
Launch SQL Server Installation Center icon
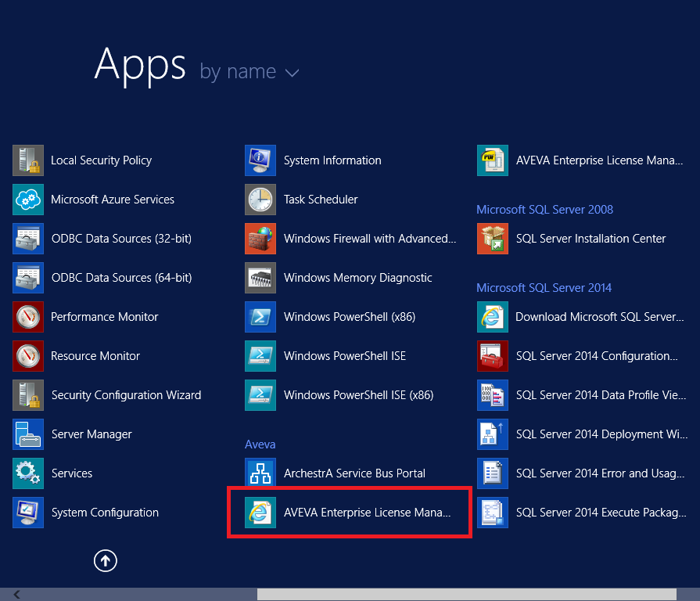(493, 239)
